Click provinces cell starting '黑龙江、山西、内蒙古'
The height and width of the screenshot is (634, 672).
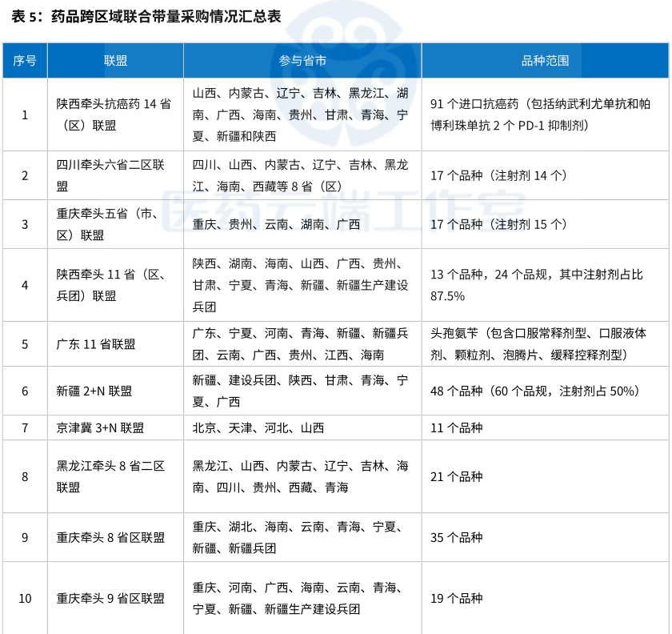tap(302, 476)
